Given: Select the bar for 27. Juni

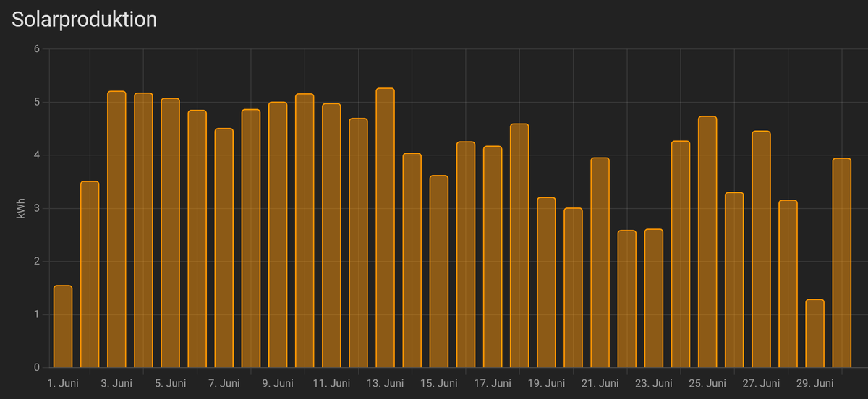Looking at the screenshot, I should [761, 249].
